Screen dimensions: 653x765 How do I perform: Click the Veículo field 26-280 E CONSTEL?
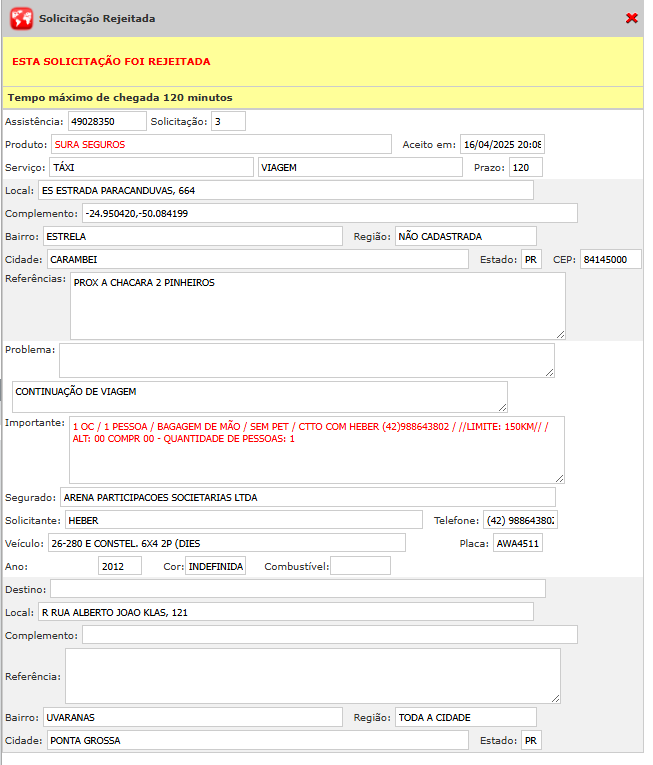pyautogui.click(x=227, y=543)
